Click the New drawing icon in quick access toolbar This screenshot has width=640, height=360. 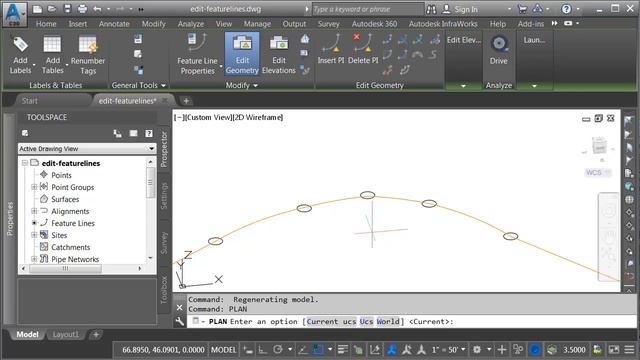click(x=37, y=9)
